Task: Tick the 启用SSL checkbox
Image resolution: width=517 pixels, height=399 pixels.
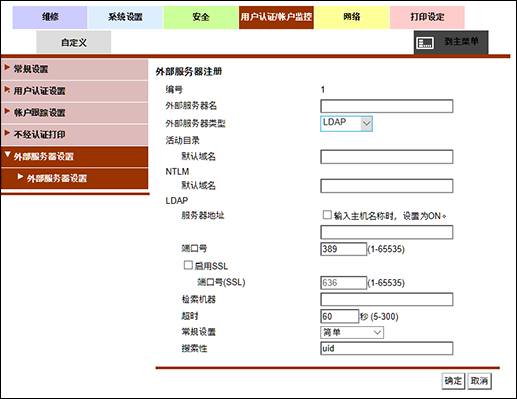Action: tap(188, 265)
